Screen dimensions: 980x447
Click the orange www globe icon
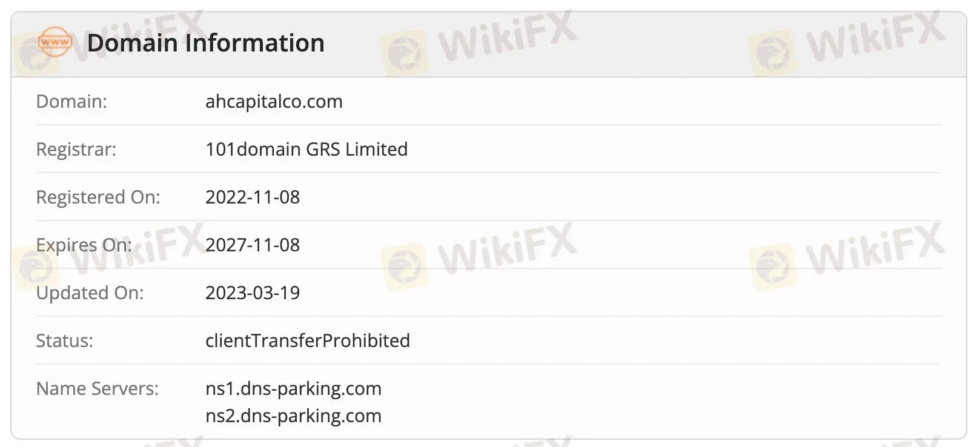[55, 42]
